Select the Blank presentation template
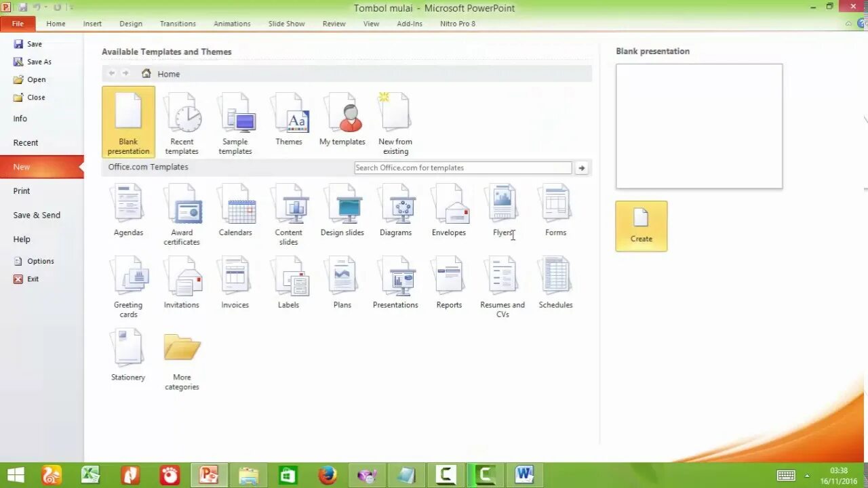The height and width of the screenshot is (488, 868). [x=128, y=122]
